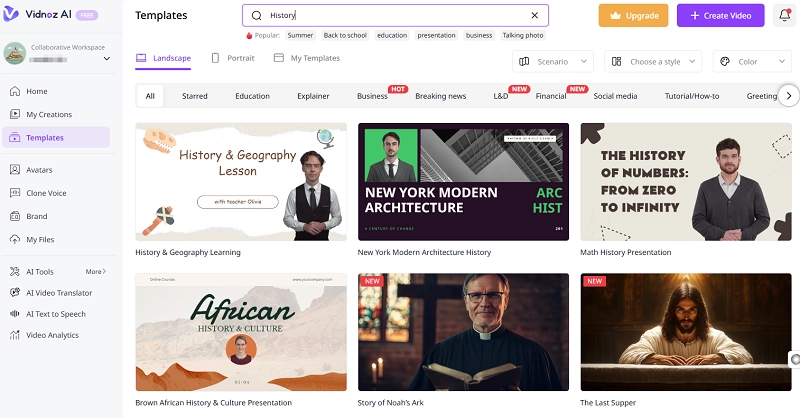Click the Create Video button

tap(720, 15)
